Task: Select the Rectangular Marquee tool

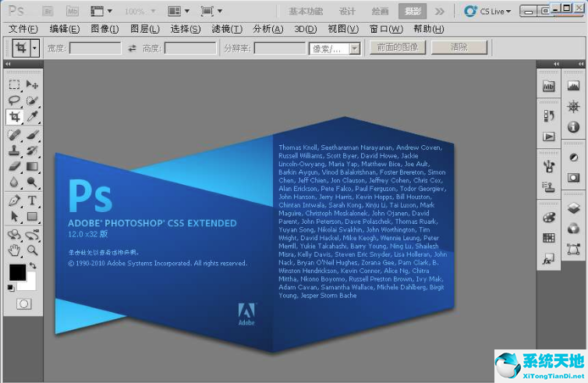Action: 14,84
